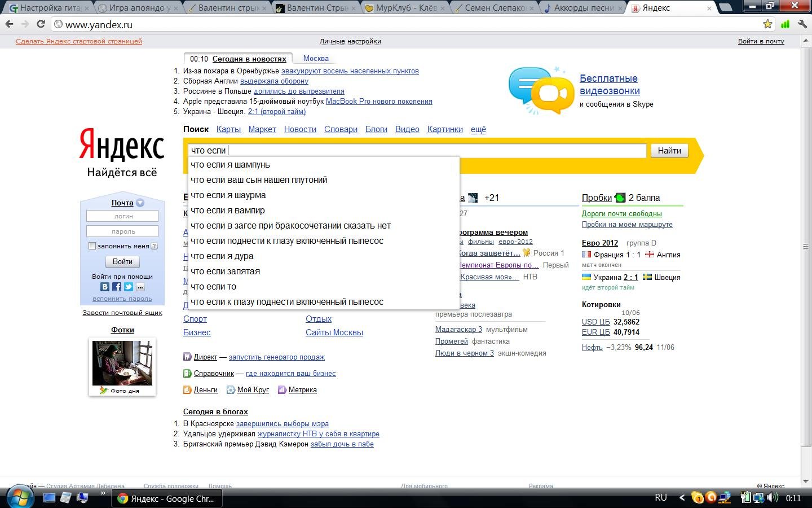
Task: Click the Фото дня thumbnail image
Action: coord(122,363)
